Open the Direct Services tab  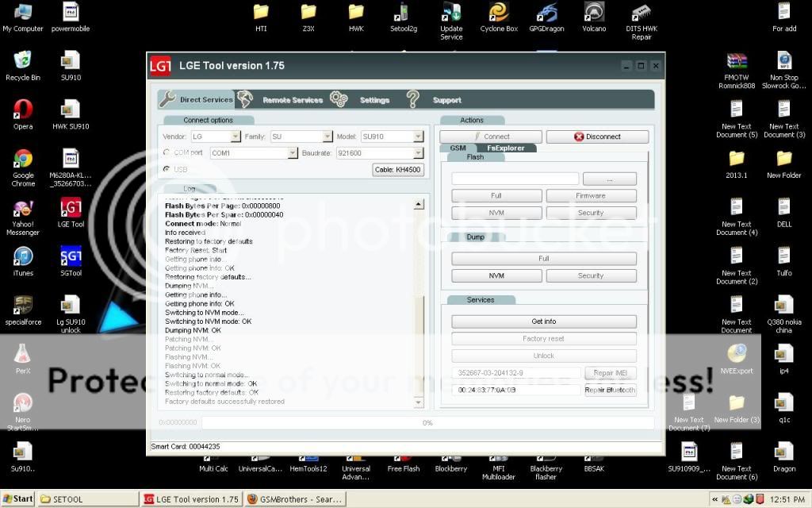[x=197, y=99]
